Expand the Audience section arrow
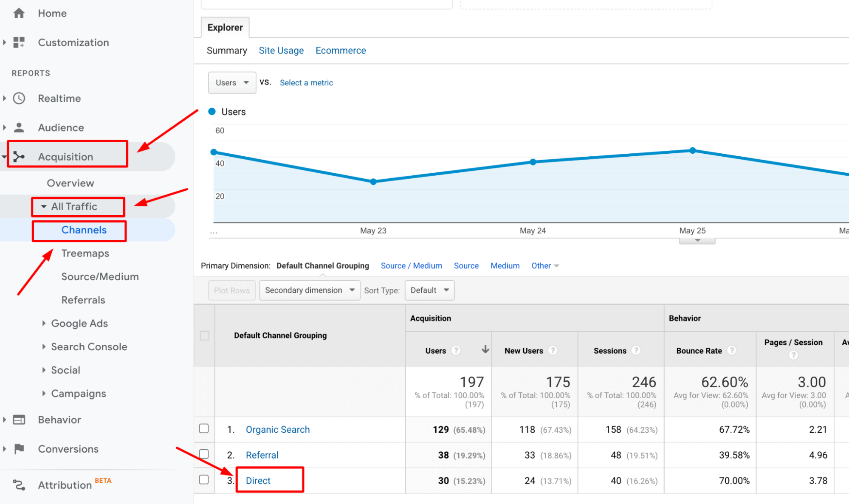849x504 pixels. 5,127
